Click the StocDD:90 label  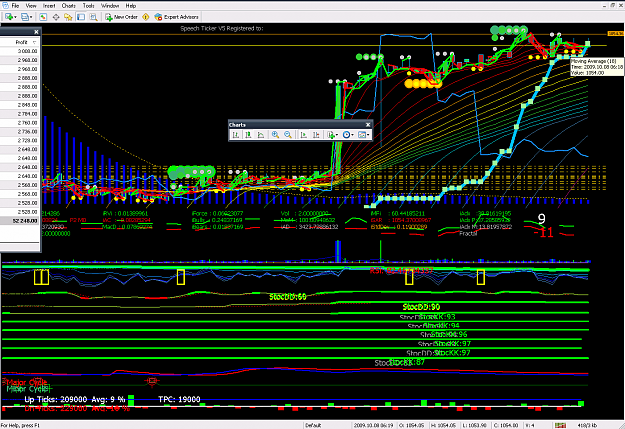point(421,307)
